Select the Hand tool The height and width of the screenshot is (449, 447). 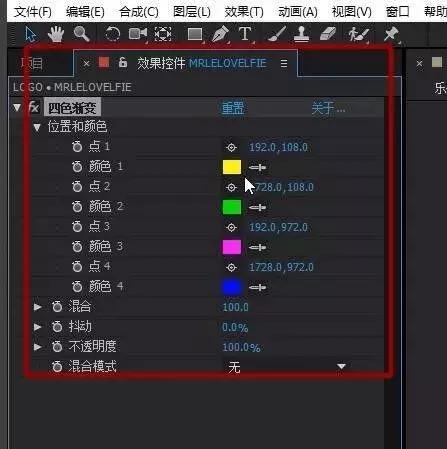click(x=56, y=34)
